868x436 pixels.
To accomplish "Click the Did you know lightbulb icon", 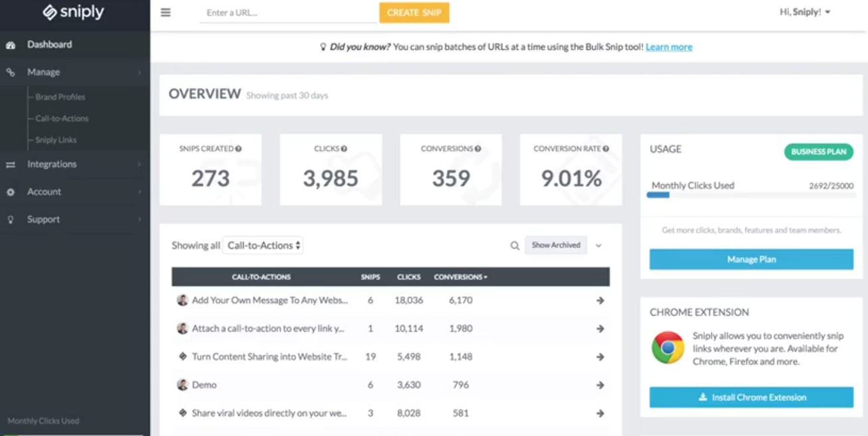I will click(323, 47).
